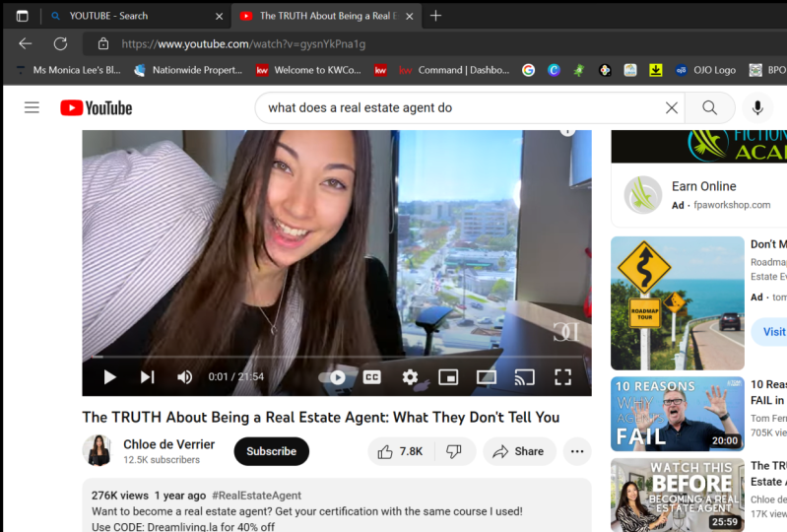The image size is (787, 532).
Task: Open Chloe de Verrier's channel avatar
Action: (x=98, y=450)
